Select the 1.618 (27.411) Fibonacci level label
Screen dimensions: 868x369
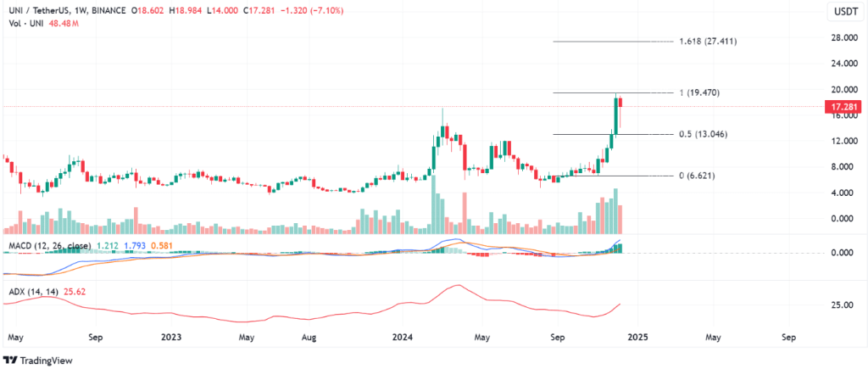tap(708, 42)
